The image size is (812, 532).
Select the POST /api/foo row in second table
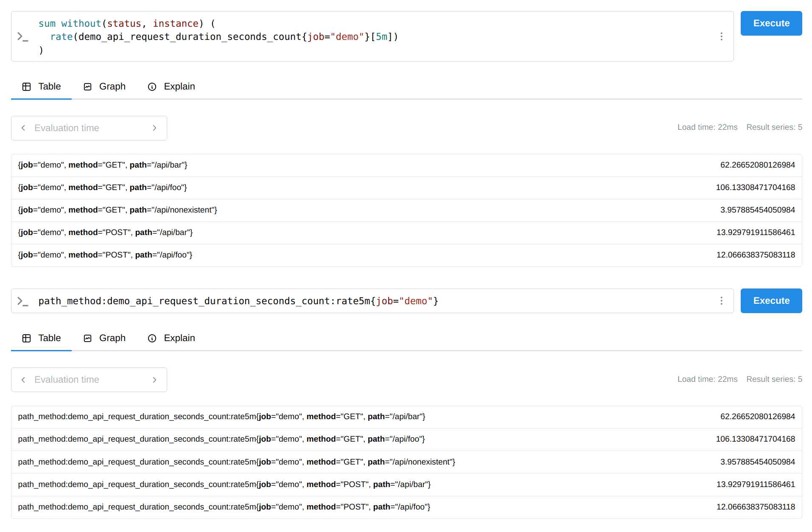tap(406, 507)
